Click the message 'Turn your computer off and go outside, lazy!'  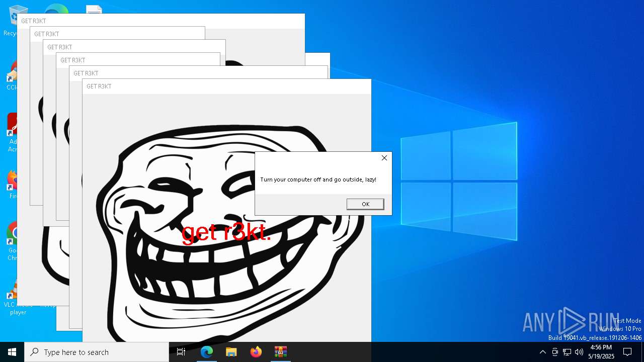point(318,179)
